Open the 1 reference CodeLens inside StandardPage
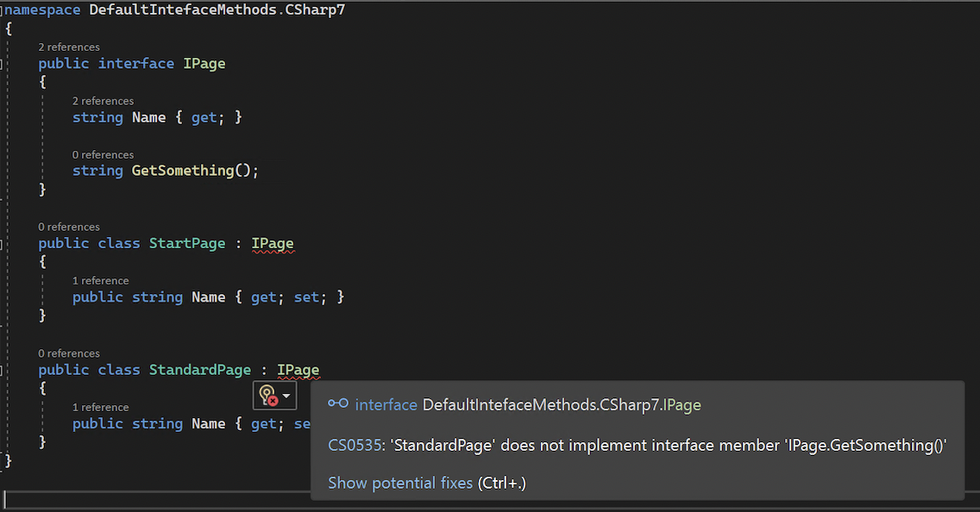This screenshot has width=980, height=512. pos(100,407)
